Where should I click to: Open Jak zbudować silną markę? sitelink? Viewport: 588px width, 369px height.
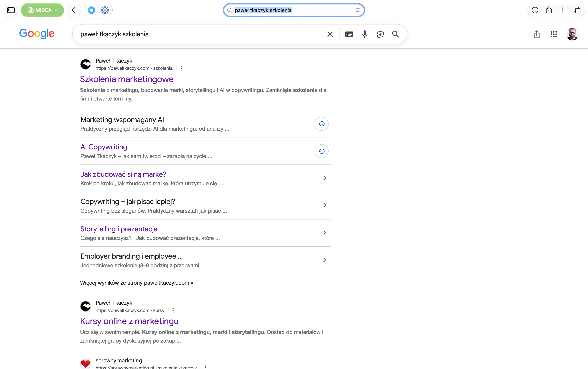point(123,174)
